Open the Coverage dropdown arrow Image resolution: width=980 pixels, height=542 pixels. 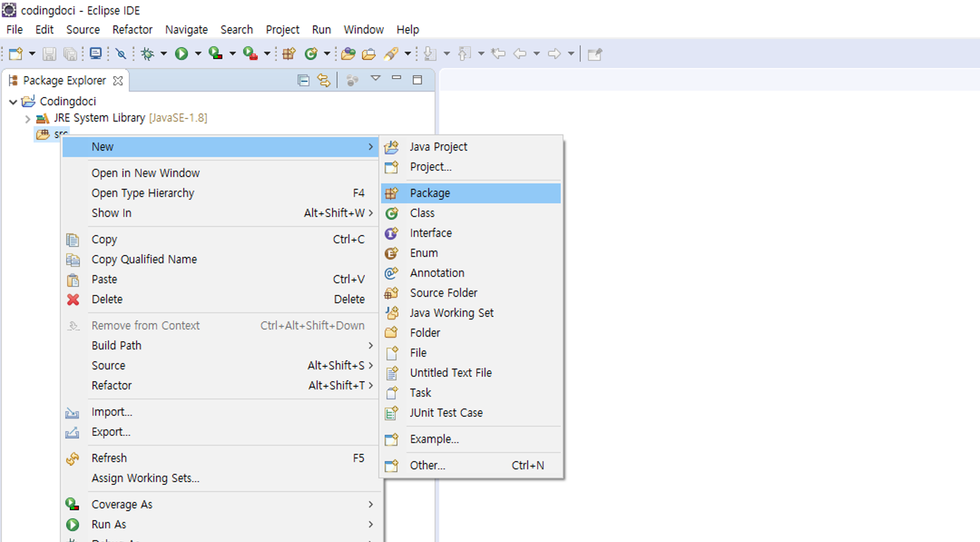232,54
